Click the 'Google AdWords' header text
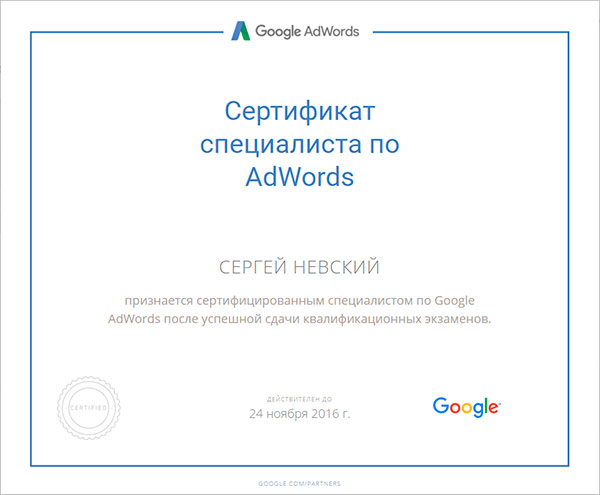This screenshot has width=600, height=495. point(307,31)
